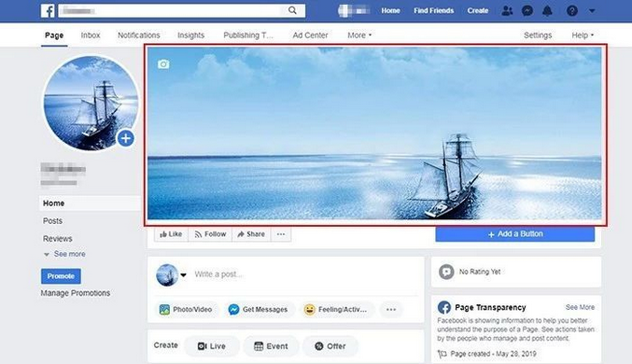Click the Add a Button button

coord(514,234)
